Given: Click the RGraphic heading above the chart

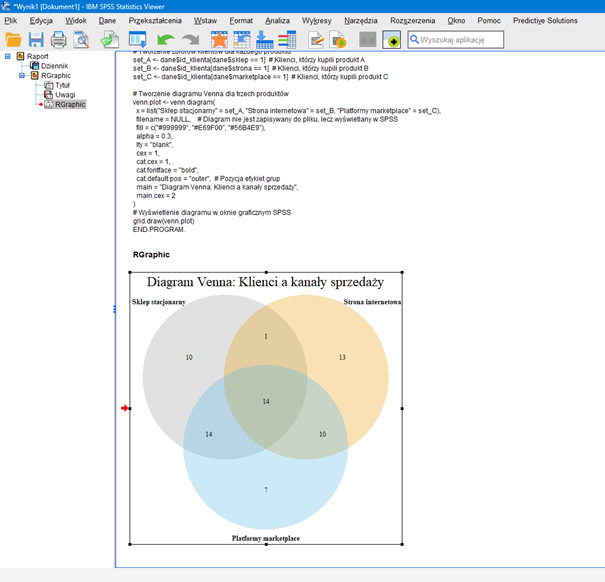Looking at the screenshot, I should [x=151, y=255].
